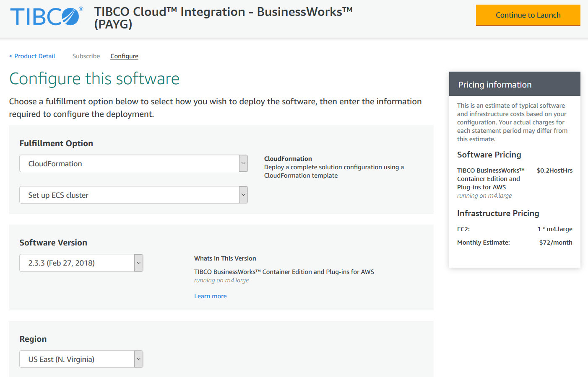Click the 1 * m4.large EC2 value
This screenshot has width=588, height=377.
click(x=554, y=229)
